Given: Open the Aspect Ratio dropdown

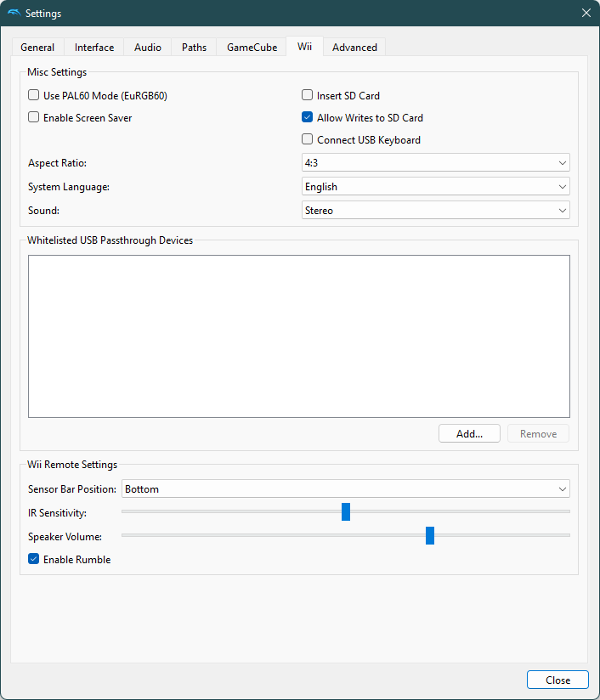Looking at the screenshot, I should click(x=436, y=162).
